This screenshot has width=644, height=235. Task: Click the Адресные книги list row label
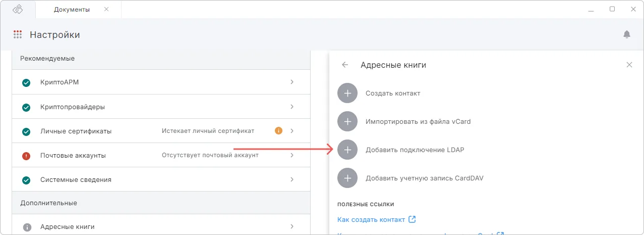(67, 227)
